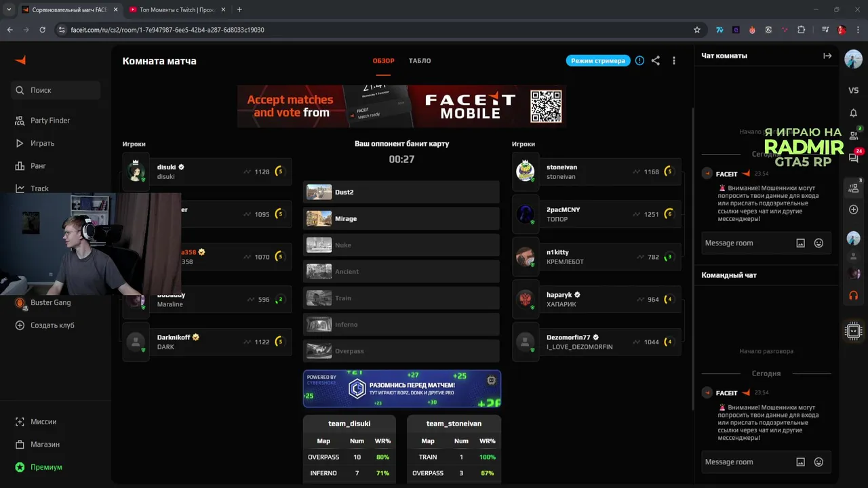The width and height of the screenshot is (868, 488).
Task: Switch to the ТАБЛО tab
Action: (x=420, y=61)
